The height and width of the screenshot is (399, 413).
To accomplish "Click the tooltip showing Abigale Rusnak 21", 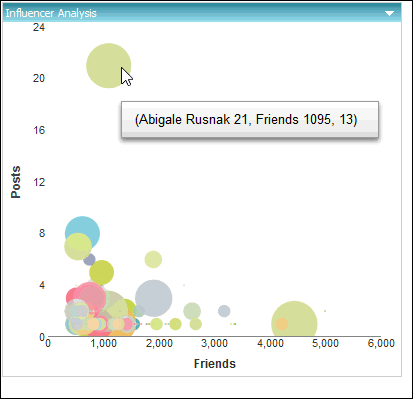I will pos(250,119).
